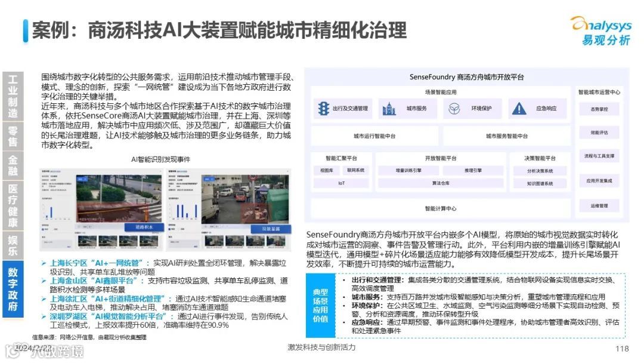The width and height of the screenshot is (644, 363).
Task: Click the 流程与工具支撑 box
Action: tap(599, 156)
